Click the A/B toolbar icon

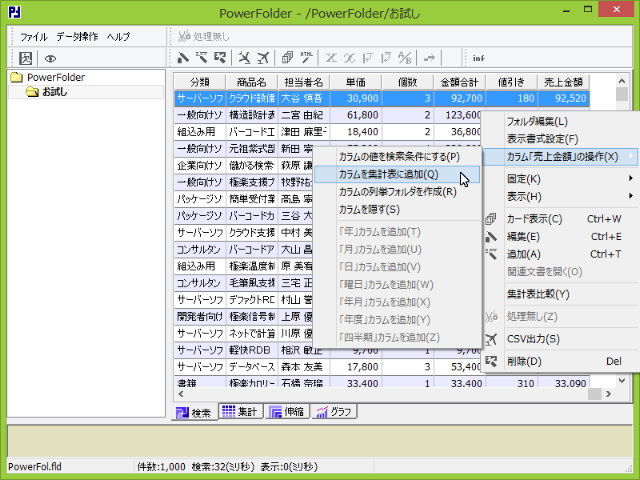(404, 58)
